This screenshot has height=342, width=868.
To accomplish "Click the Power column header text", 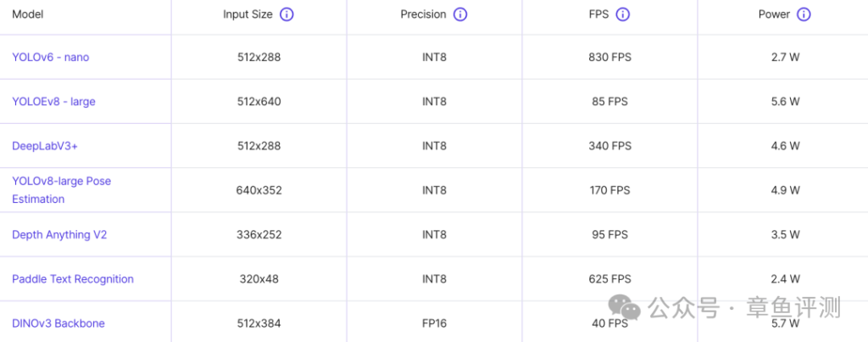I will click(774, 14).
